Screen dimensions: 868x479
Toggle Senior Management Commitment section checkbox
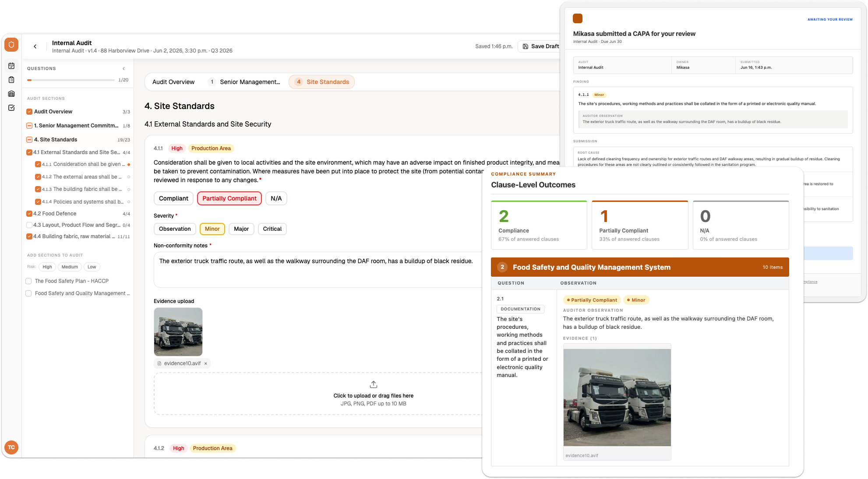pyautogui.click(x=29, y=126)
